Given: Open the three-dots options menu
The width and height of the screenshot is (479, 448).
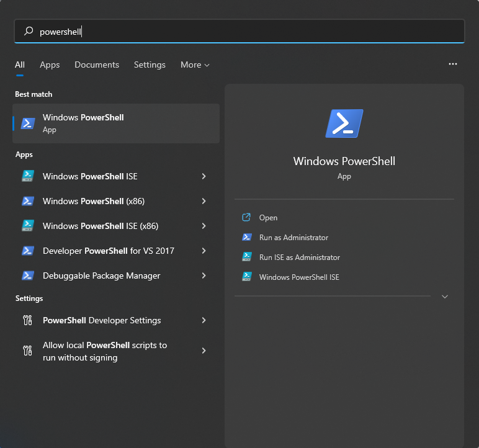Looking at the screenshot, I should pos(453,64).
